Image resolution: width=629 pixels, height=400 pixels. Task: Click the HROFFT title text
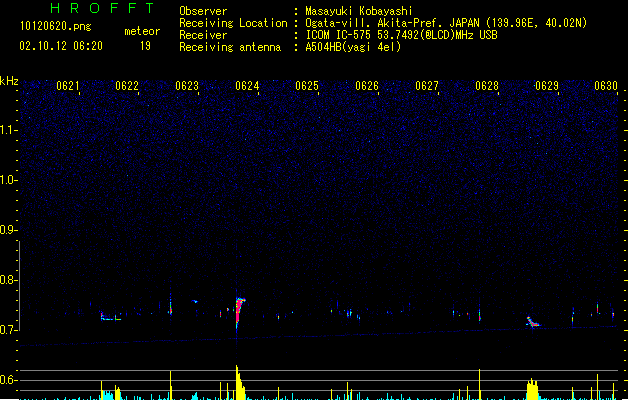point(102,8)
